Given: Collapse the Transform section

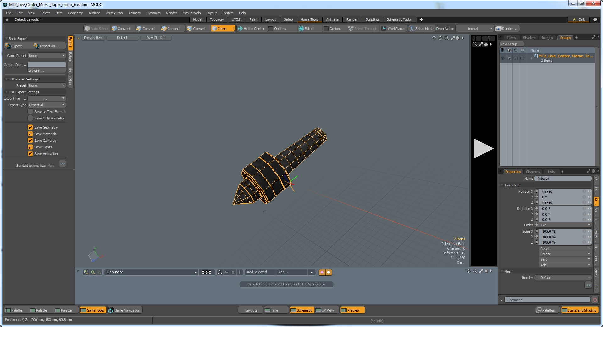Looking at the screenshot, I should (x=502, y=185).
